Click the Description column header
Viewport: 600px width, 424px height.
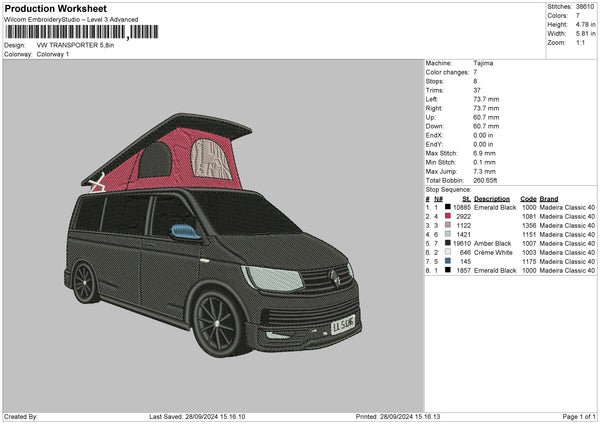491,198
